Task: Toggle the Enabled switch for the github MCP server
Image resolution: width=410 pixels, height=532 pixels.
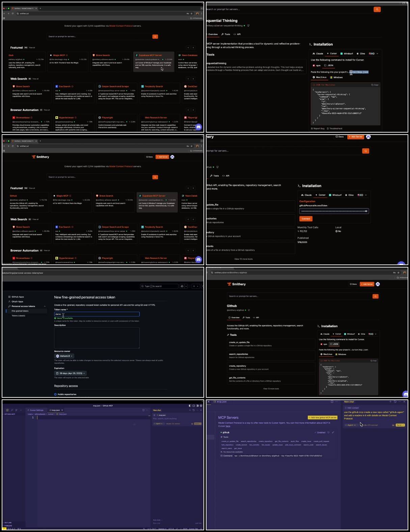Action: 320,432
